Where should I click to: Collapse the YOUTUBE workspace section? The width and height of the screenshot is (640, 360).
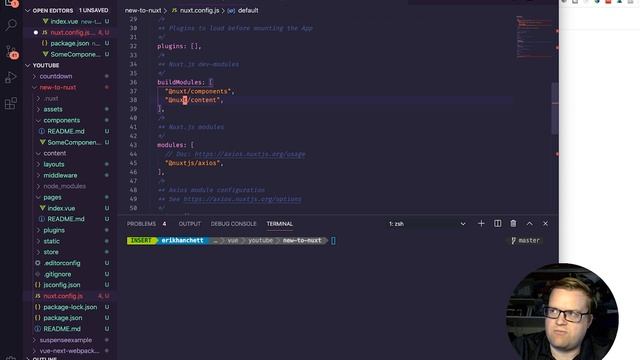click(28, 65)
